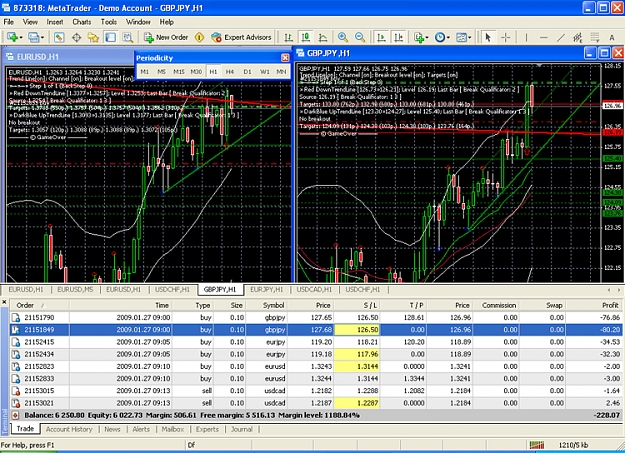Toggle the Data Window crosshair-circle icon

(x=76, y=37)
